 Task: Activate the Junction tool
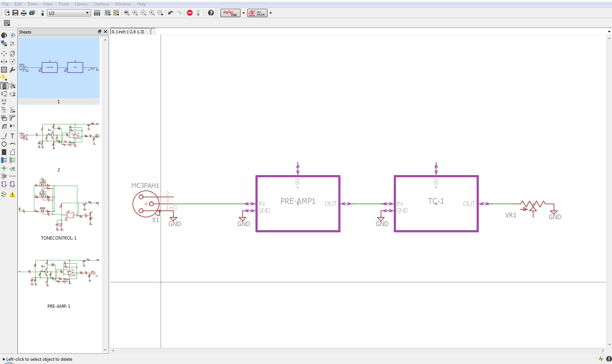(x=4, y=168)
